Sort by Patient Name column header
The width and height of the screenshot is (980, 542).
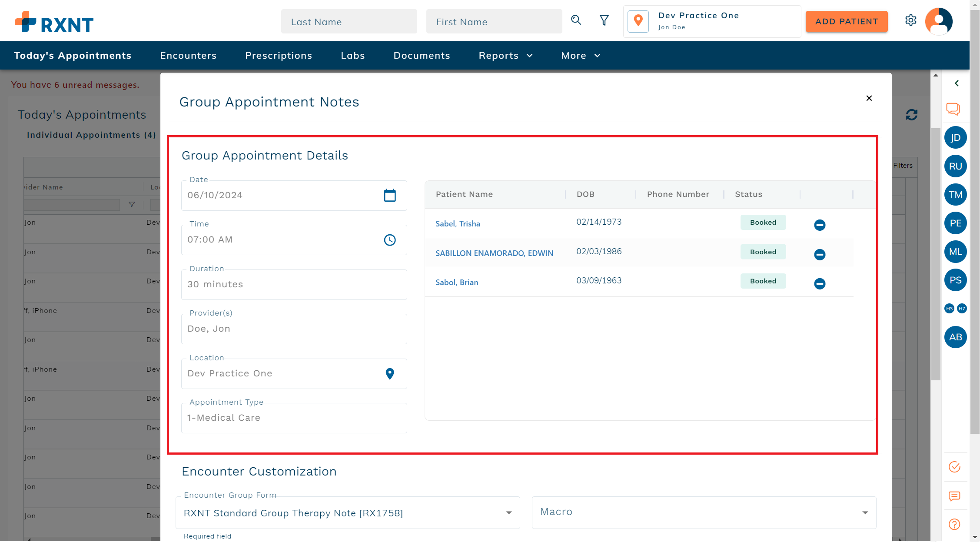click(464, 194)
